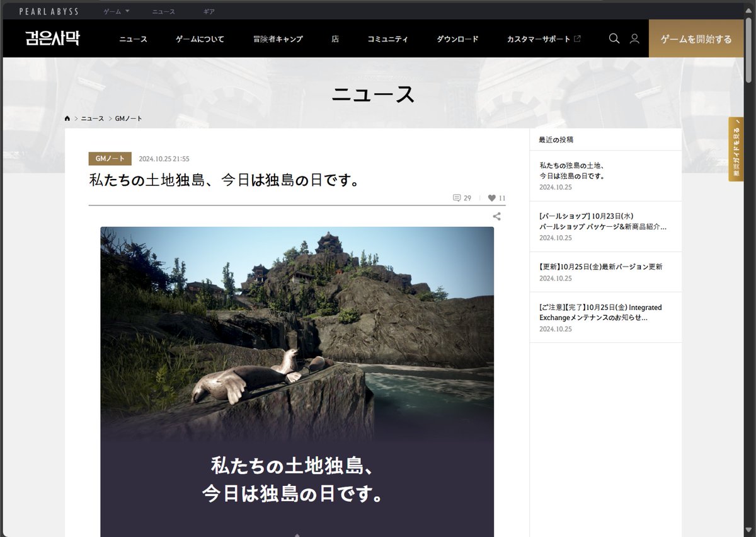Click the article image with seal

pyautogui.click(x=297, y=381)
